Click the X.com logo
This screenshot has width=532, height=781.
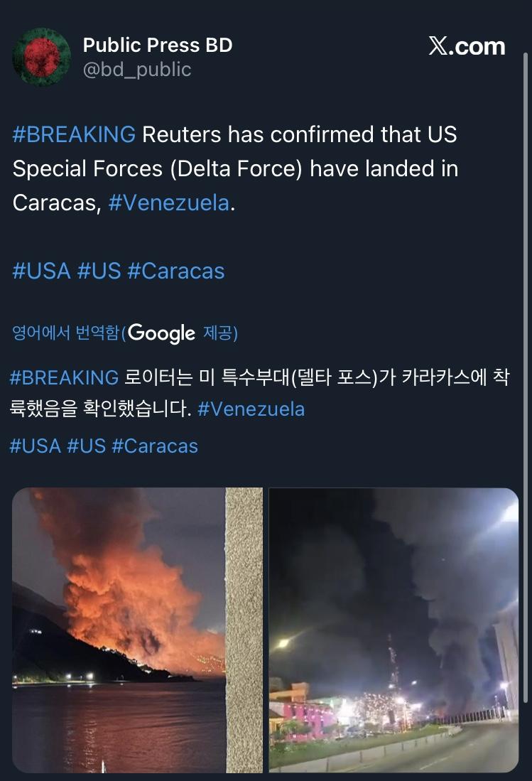pyautogui.click(x=467, y=47)
